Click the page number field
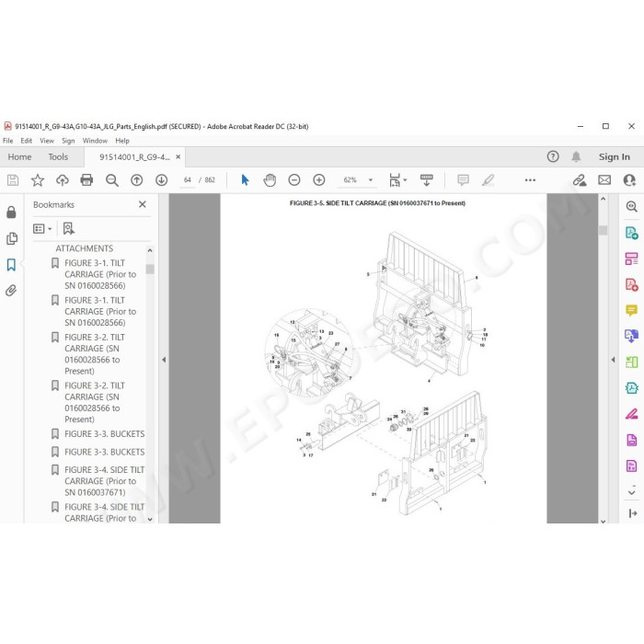This screenshot has height=644, width=644. [x=188, y=180]
